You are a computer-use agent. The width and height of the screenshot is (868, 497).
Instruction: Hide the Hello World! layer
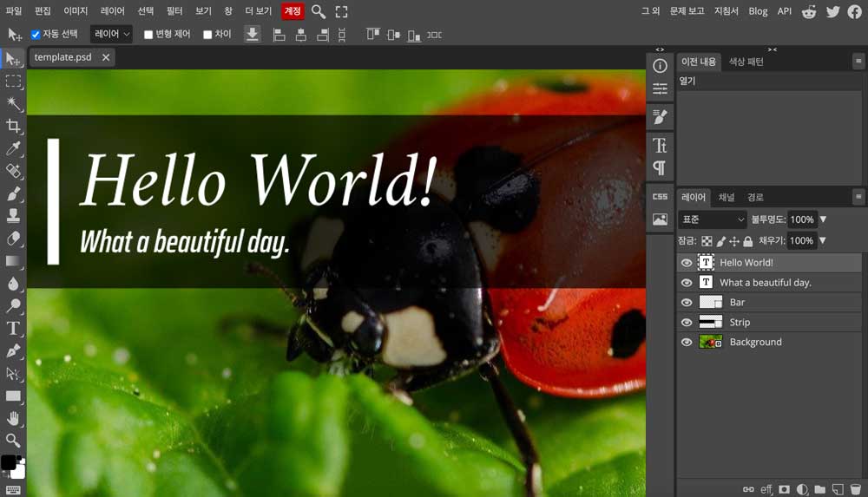click(x=687, y=263)
